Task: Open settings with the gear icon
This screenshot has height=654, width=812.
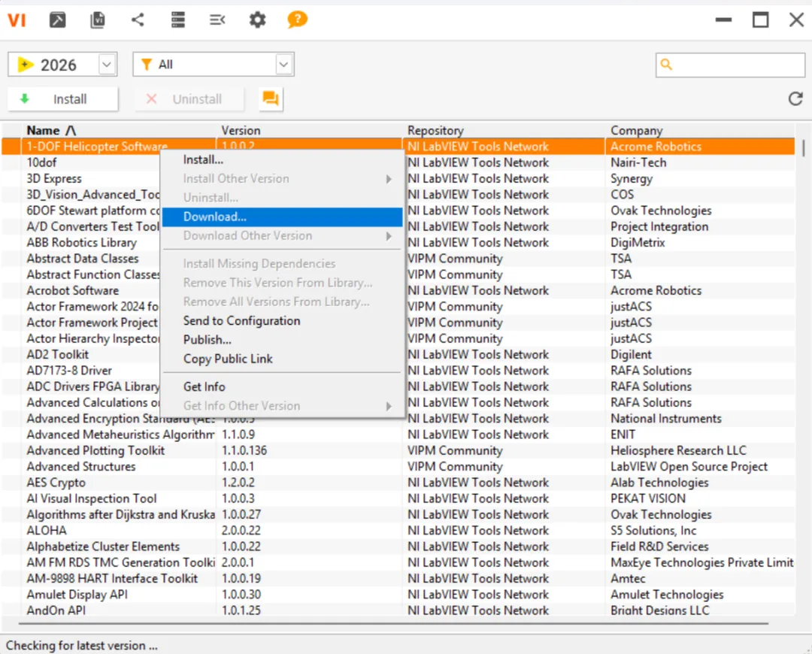Action: pyautogui.click(x=258, y=20)
